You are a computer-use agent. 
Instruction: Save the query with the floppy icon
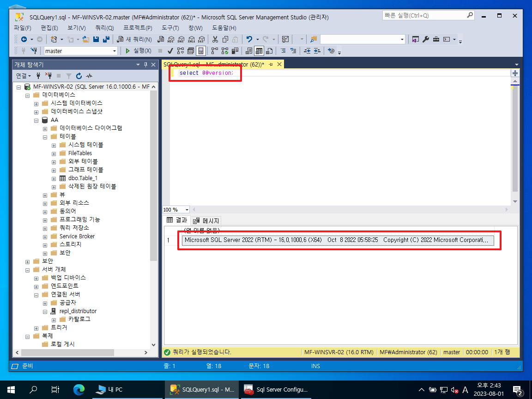point(96,39)
